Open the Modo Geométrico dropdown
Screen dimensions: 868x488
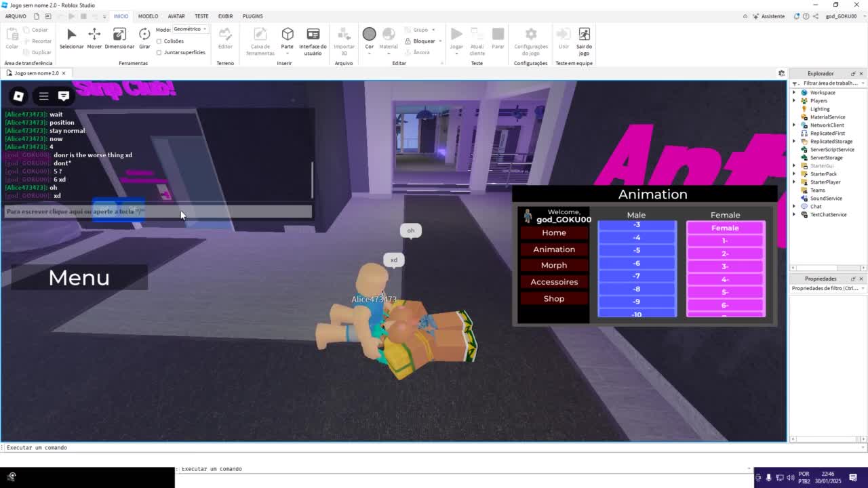[x=190, y=29]
